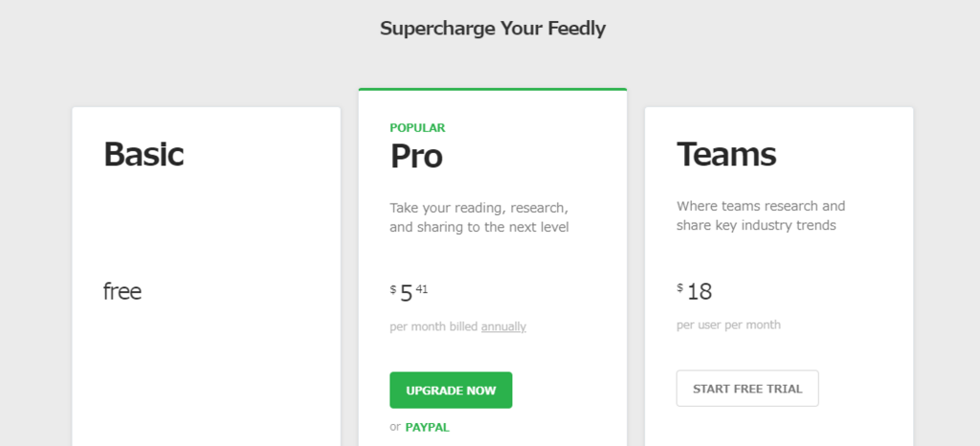Screen dimensions: 980x446
Task: Click the green UPGRADE NOW button
Action: click(451, 390)
